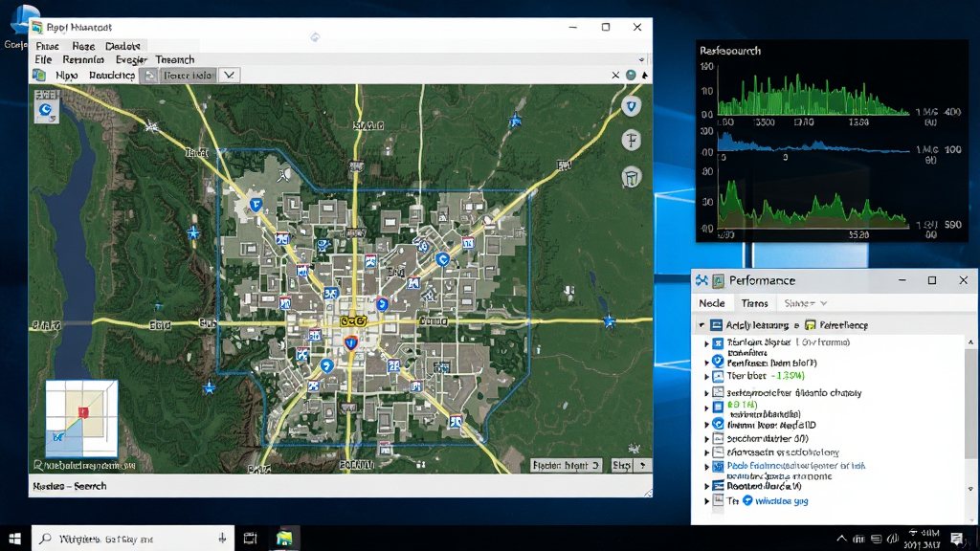Screen dimensions: 980x551
Task: Click the Performance tree's vertical scrollbar thumb
Action: (970, 403)
